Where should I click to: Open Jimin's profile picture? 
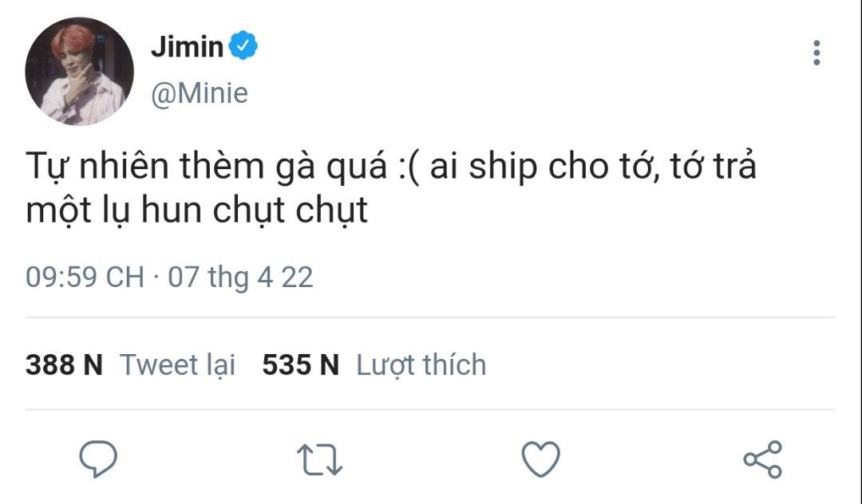[x=79, y=71]
